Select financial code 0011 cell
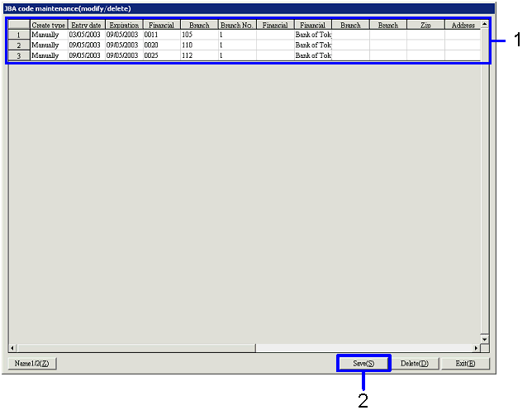The width and height of the screenshot is (532, 415). [x=162, y=35]
